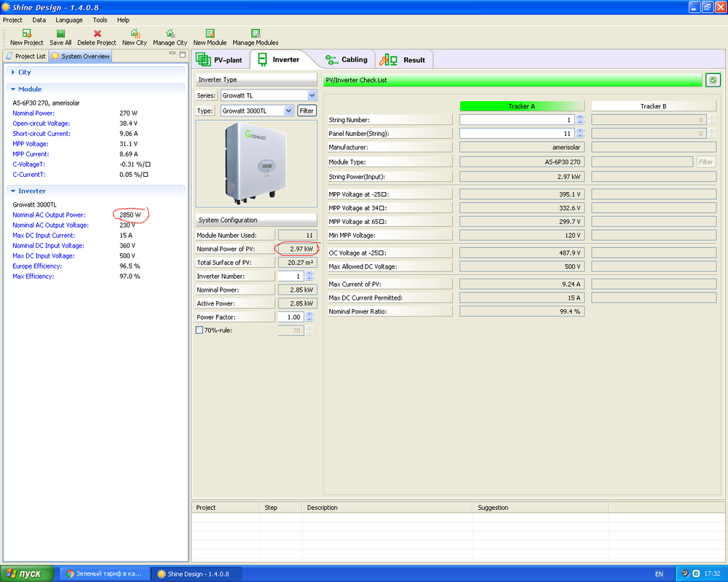Click the green check icon in PV/Inverter Check List
Image resolution: width=728 pixels, height=582 pixels.
713,80
